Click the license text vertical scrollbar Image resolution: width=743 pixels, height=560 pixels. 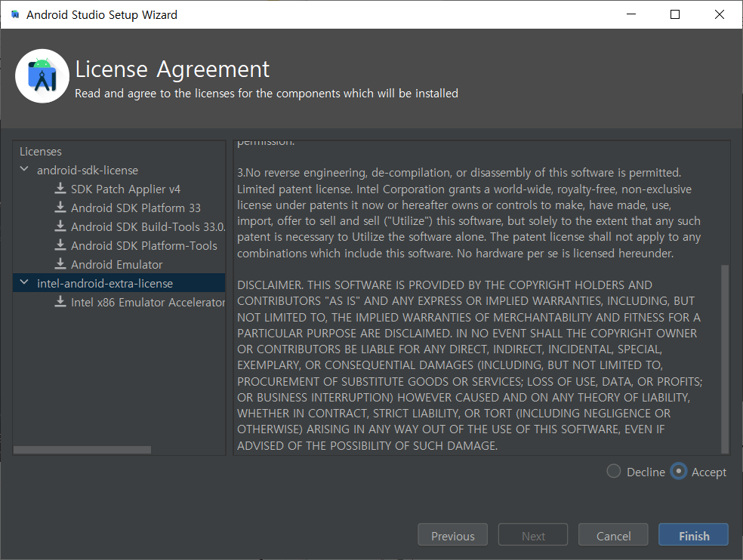[x=725, y=359]
